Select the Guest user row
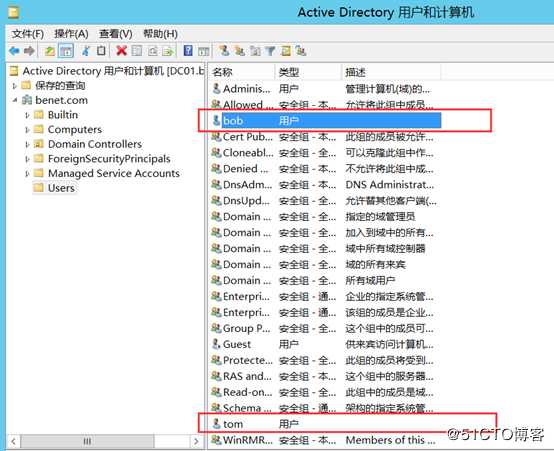 325,344
